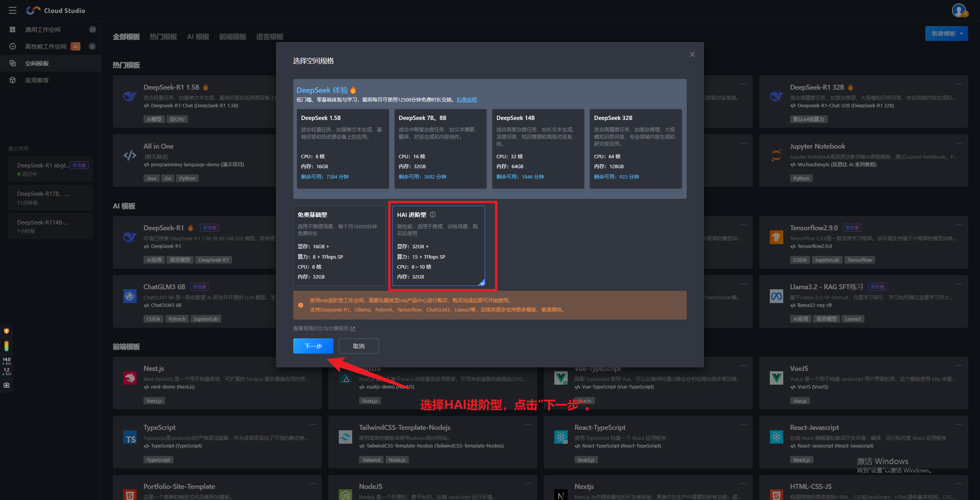Open the user avatar profile
The width and height of the screenshot is (980, 500).
[x=960, y=10]
